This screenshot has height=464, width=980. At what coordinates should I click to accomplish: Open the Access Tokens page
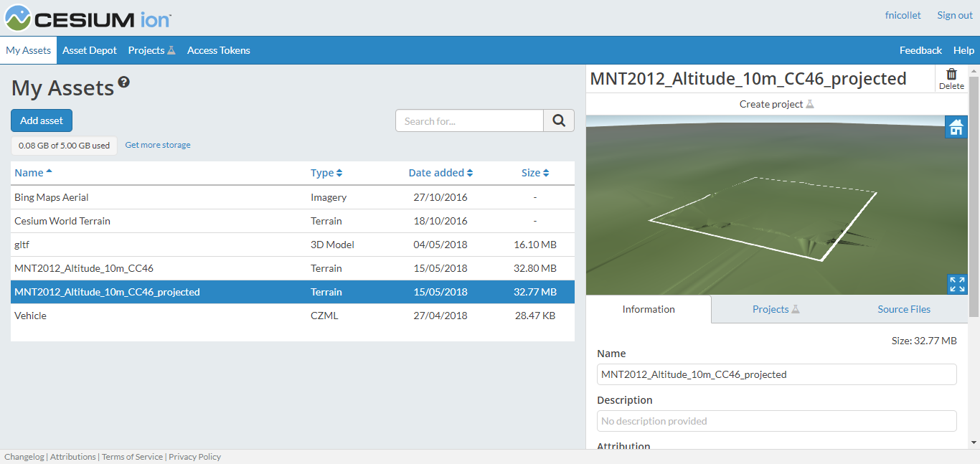(218, 50)
